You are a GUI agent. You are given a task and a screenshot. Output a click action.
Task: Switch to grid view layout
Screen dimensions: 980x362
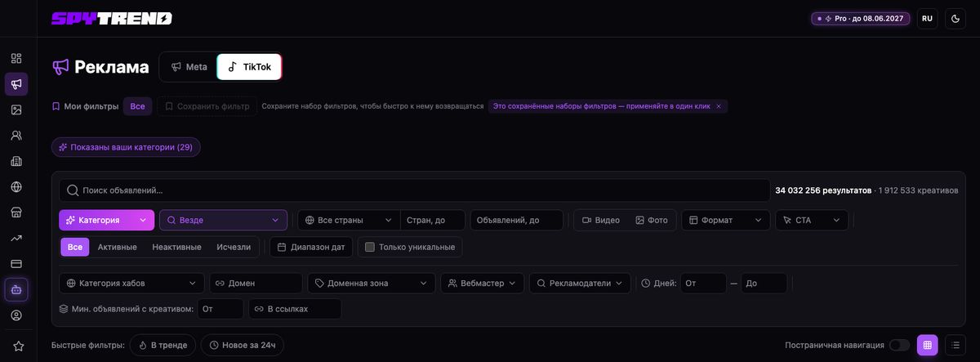927,345
